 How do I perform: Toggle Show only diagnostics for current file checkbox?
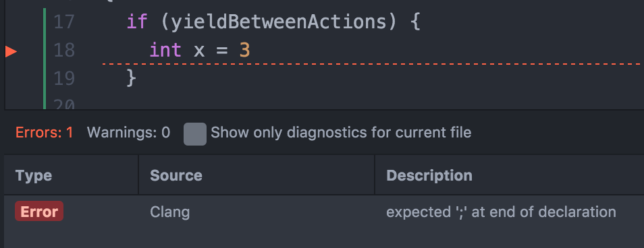click(194, 133)
